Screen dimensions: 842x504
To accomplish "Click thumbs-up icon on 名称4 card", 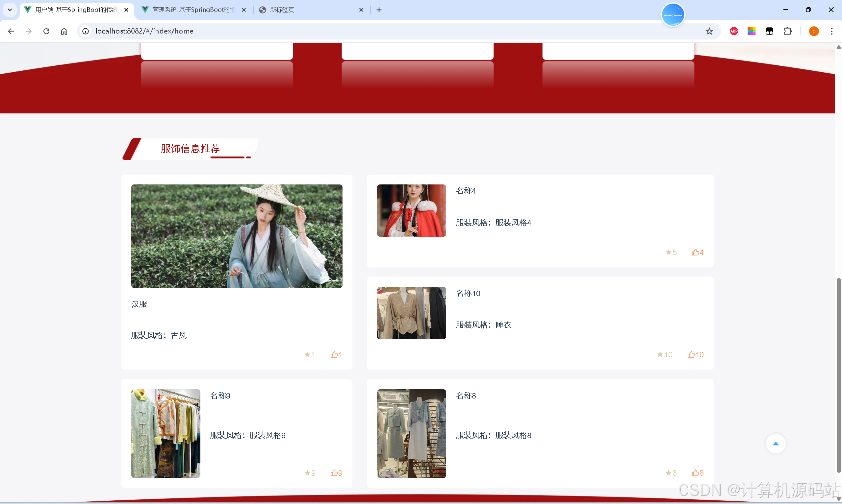I will (x=695, y=252).
